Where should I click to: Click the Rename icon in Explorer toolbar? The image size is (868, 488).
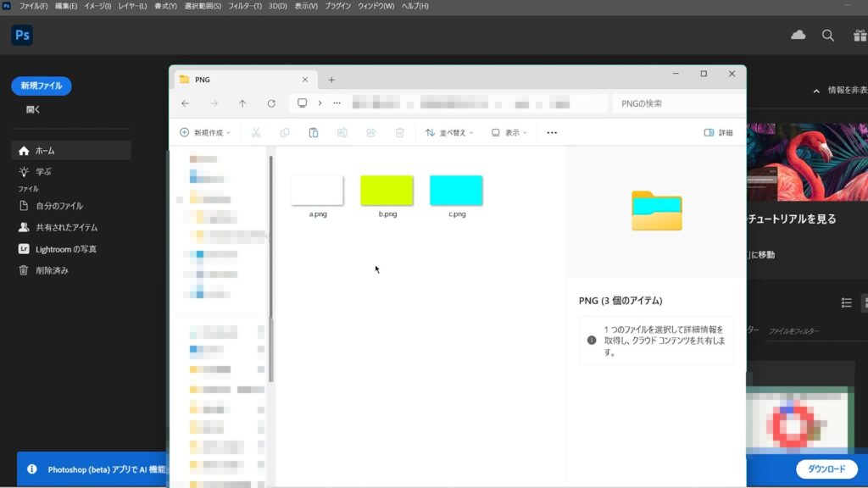[x=342, y=133]
